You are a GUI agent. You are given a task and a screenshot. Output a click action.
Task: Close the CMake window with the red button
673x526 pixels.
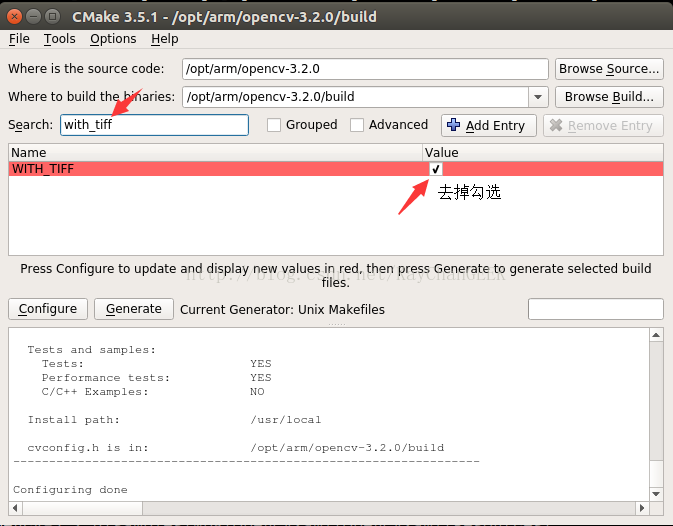14,17
